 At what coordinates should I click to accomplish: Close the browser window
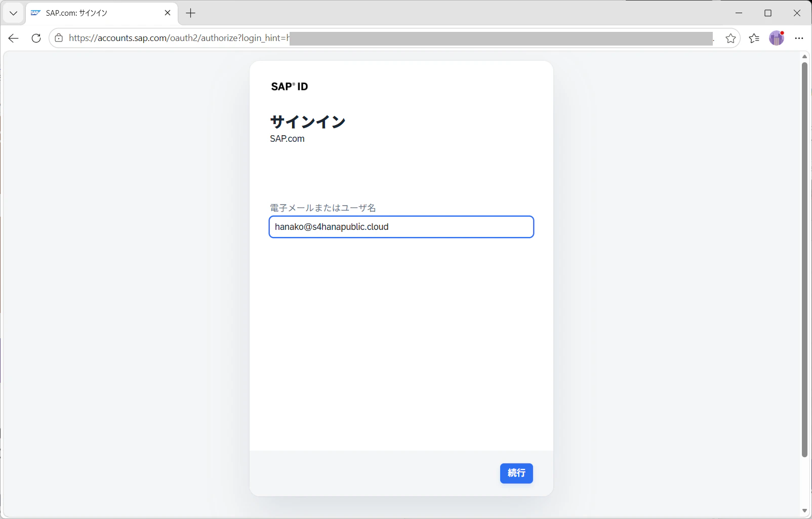coord(797,13)
